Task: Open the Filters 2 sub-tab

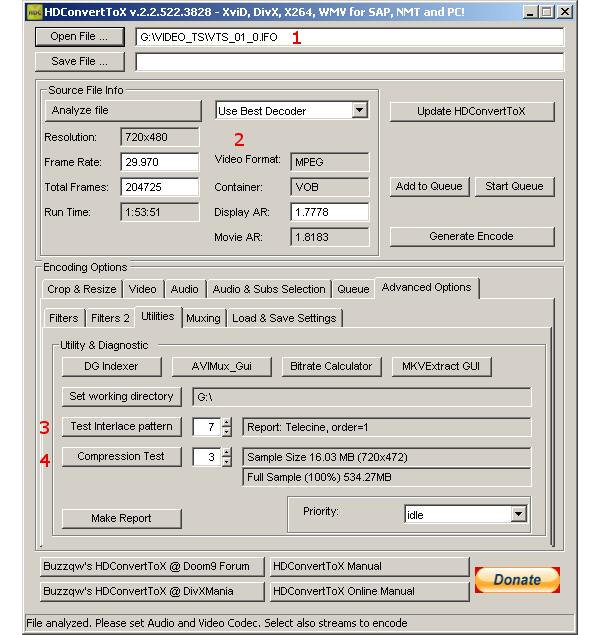Action: (x=110, y=318)
